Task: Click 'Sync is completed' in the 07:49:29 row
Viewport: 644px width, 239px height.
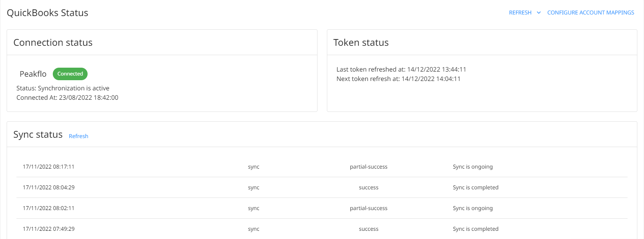Action: click(x=475, y=229)
